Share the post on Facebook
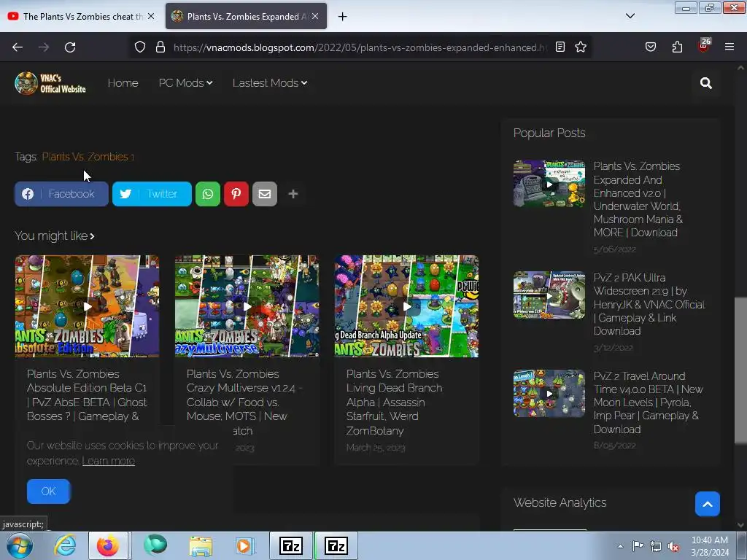This screenshot has height=560, width=747. tap(61, 194)
